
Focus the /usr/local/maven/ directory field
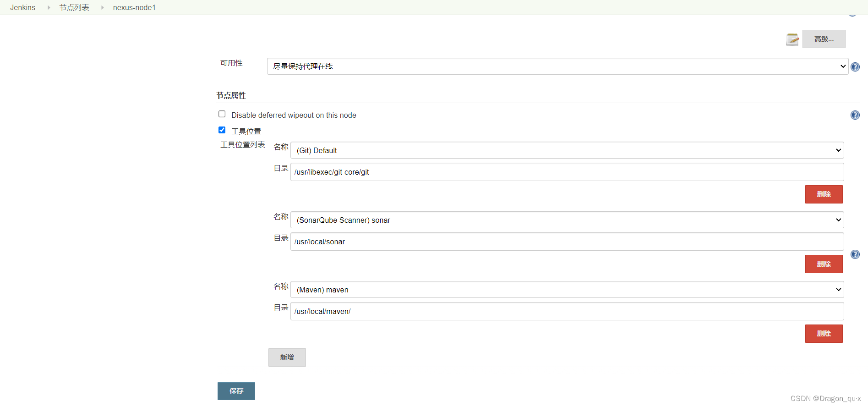(x=567, y=311)
